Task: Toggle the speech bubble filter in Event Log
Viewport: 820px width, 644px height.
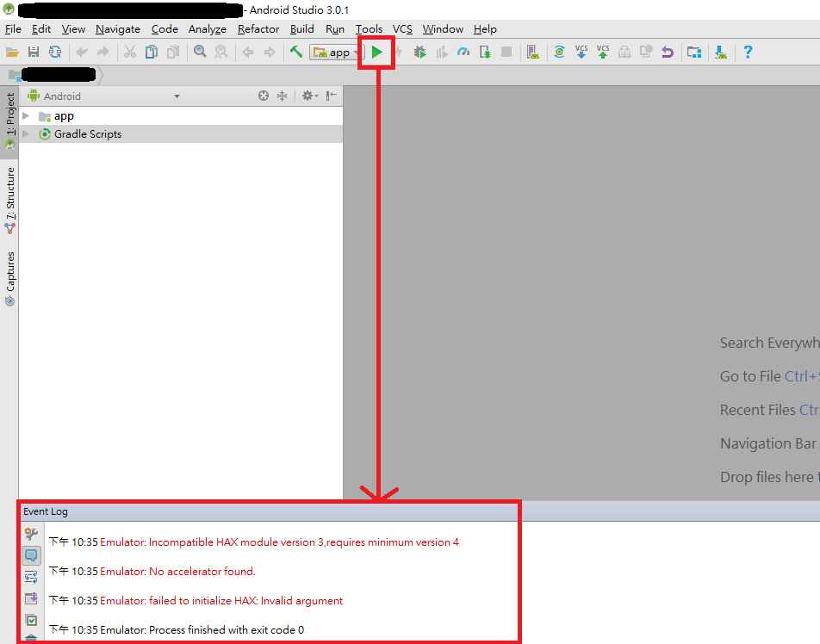Action: (31, 555)
